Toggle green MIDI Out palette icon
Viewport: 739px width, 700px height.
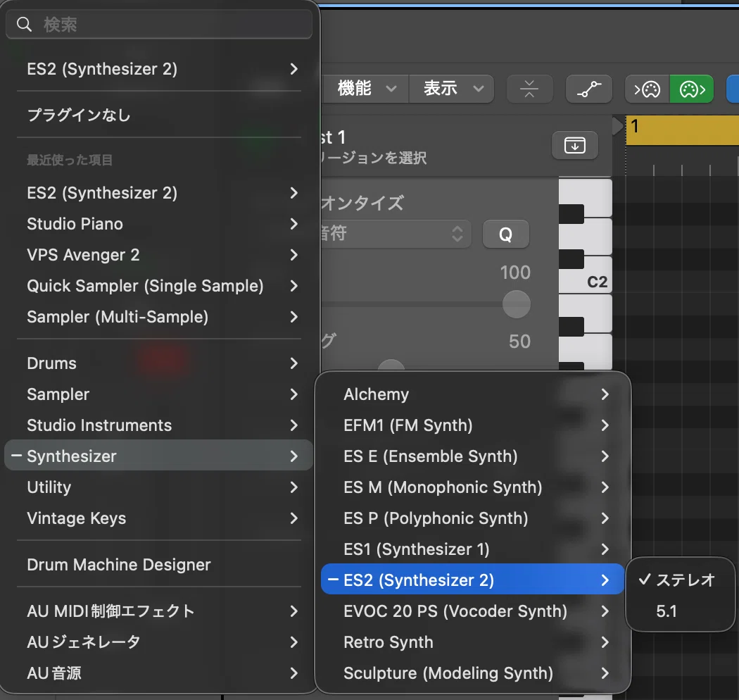(691, 89)
